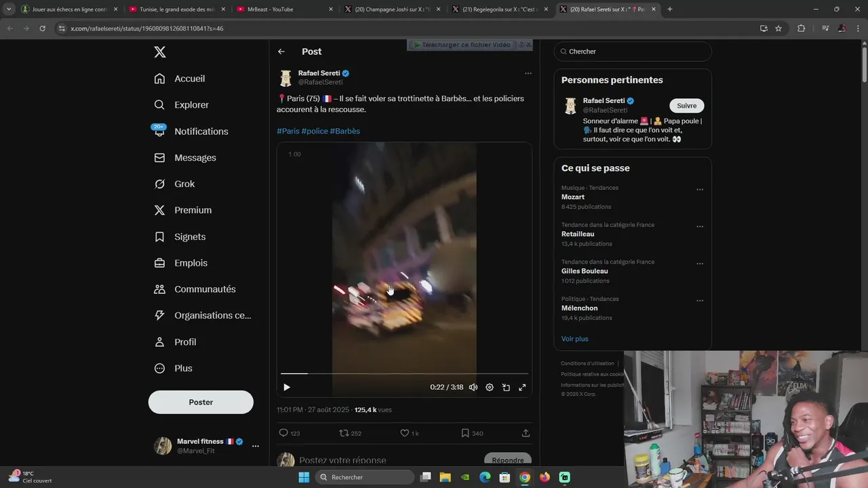Enter fullscreen video mode

tap(522, 387)
